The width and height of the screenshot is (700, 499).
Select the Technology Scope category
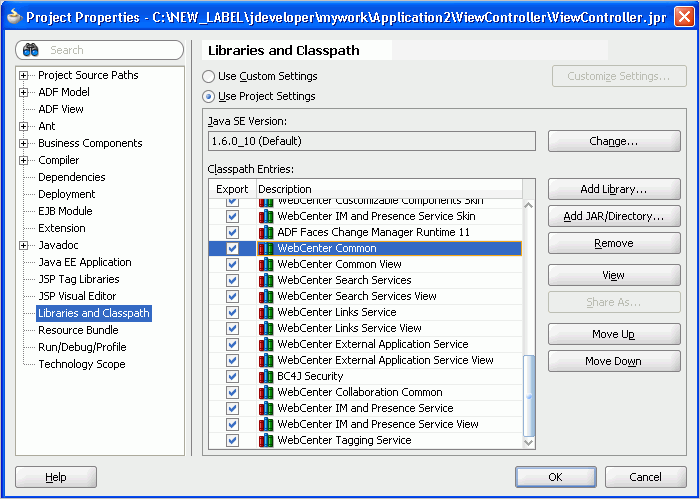(x=82, y=364)
